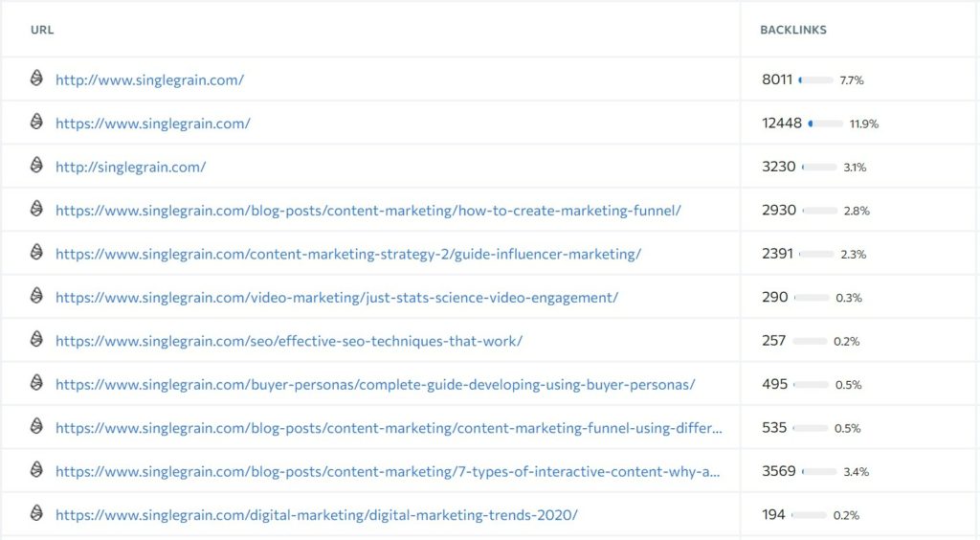
Task: Select the 12448 backlinks count
Action: (782, 124)
